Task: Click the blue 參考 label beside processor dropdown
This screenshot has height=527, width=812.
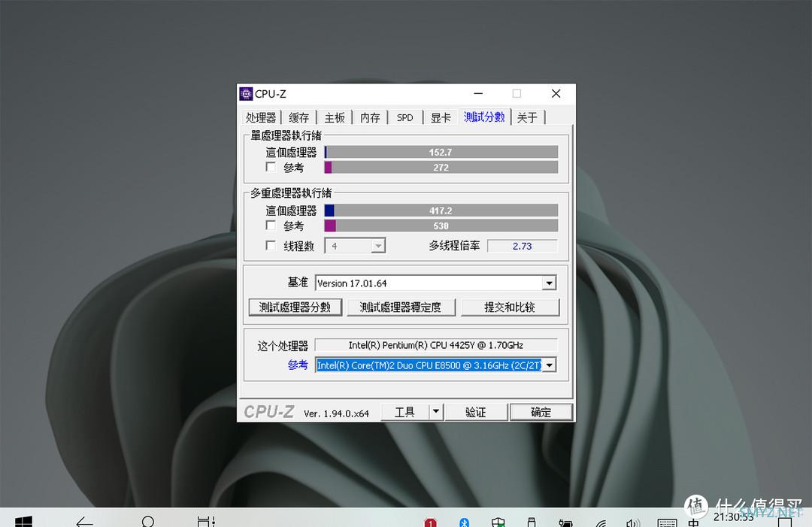Action: 298,365
